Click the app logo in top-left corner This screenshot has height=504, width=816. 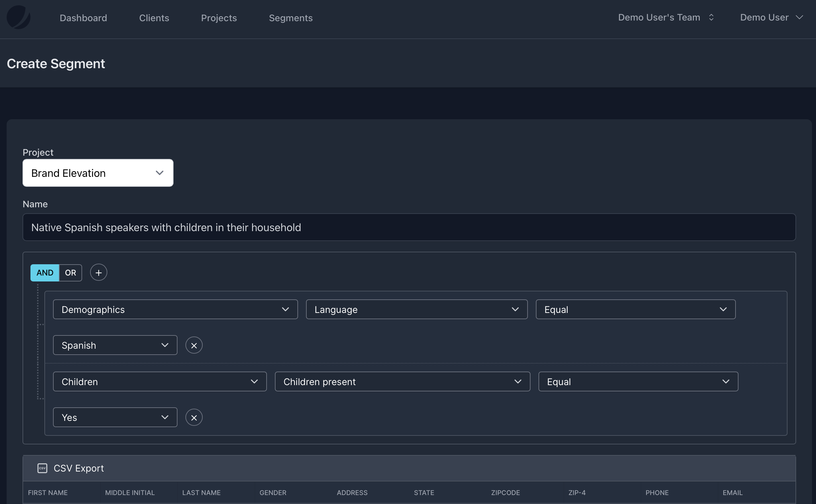click(x=18, y=17)
